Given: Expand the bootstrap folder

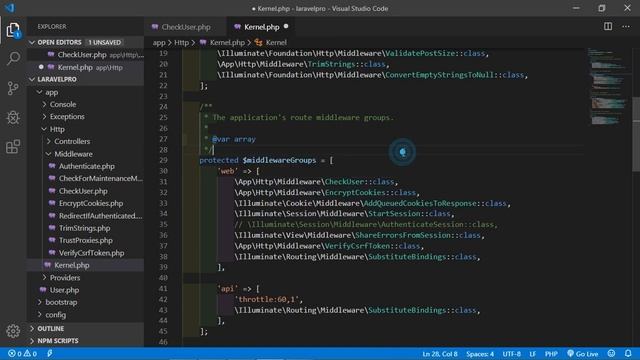Looking at the screenshot, I should [40, 302].
